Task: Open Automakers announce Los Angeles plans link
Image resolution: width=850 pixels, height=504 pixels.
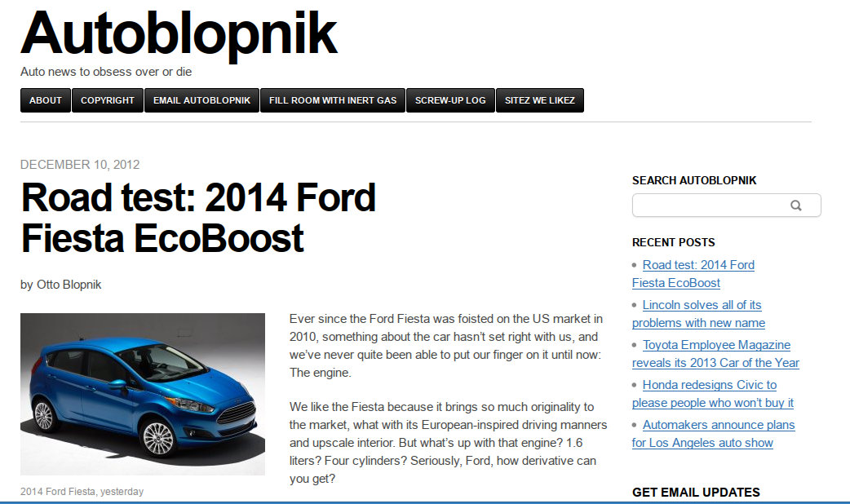Action: tap(714, 434)
